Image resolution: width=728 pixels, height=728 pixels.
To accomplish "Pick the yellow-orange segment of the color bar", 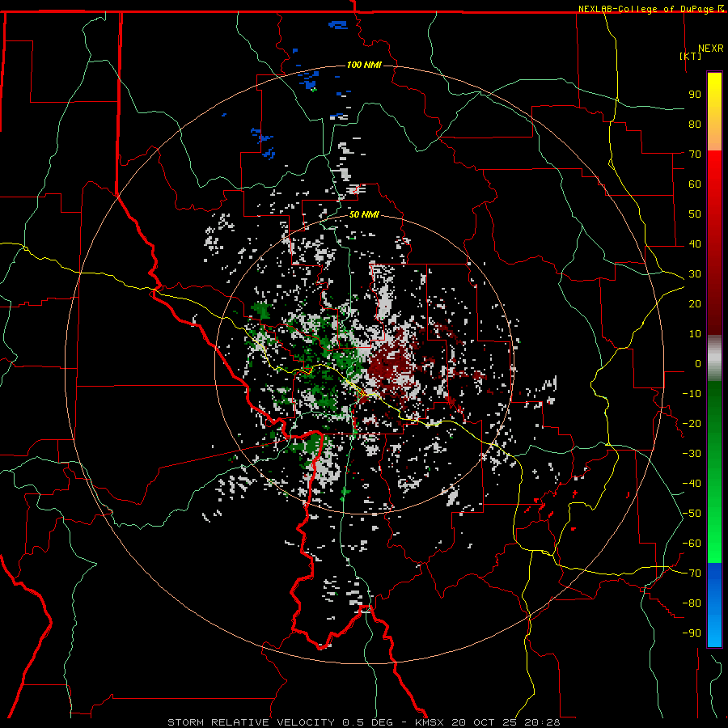I will [x=714, y=112].
